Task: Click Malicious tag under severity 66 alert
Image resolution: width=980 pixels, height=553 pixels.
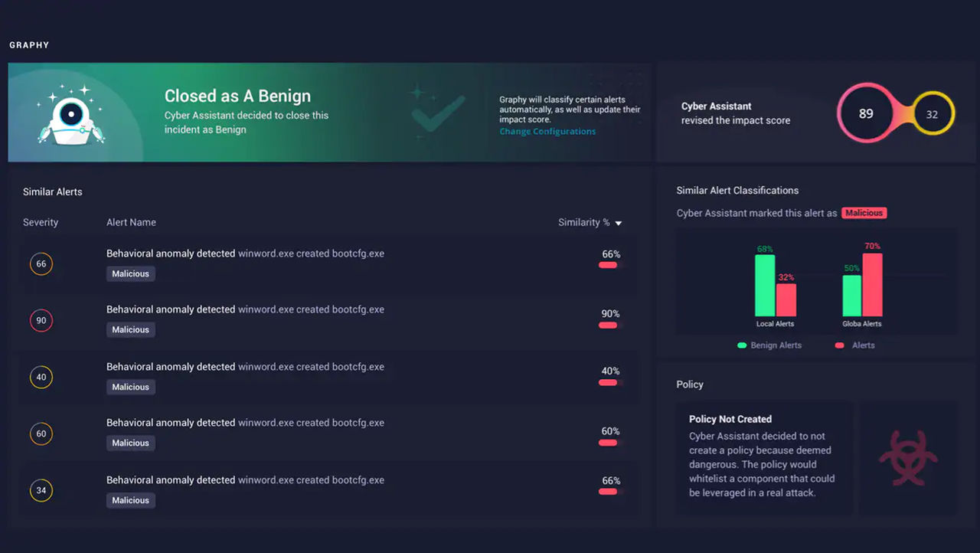Action: point(131,273)
